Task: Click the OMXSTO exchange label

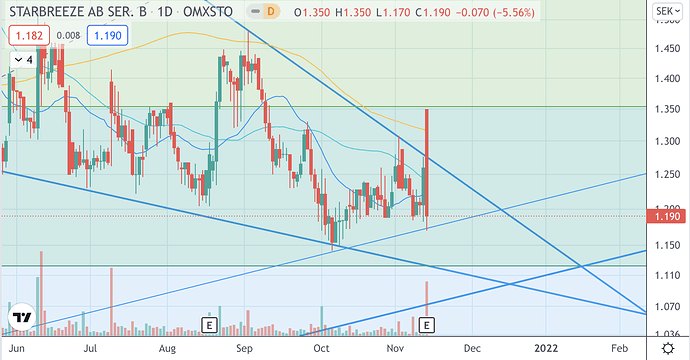Action: (x=208, y=12)
